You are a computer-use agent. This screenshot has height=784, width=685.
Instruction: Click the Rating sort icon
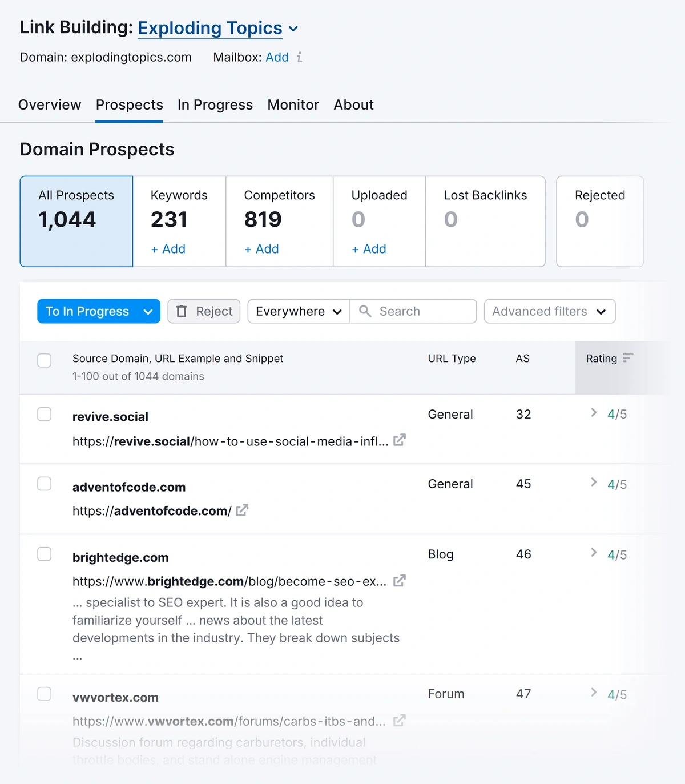click(628, 358)
